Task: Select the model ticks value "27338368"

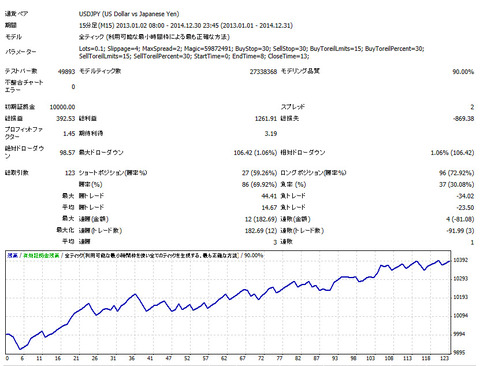Action: coord(263,71)
